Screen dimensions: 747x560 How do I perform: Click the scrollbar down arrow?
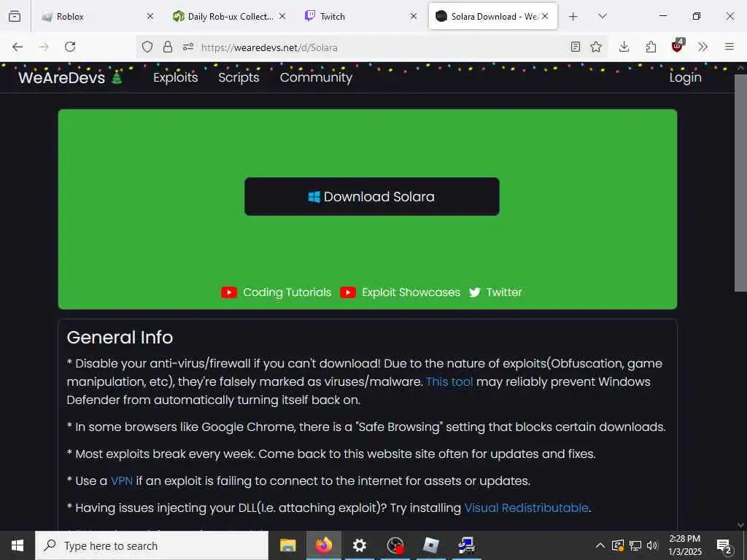(741, 525)
